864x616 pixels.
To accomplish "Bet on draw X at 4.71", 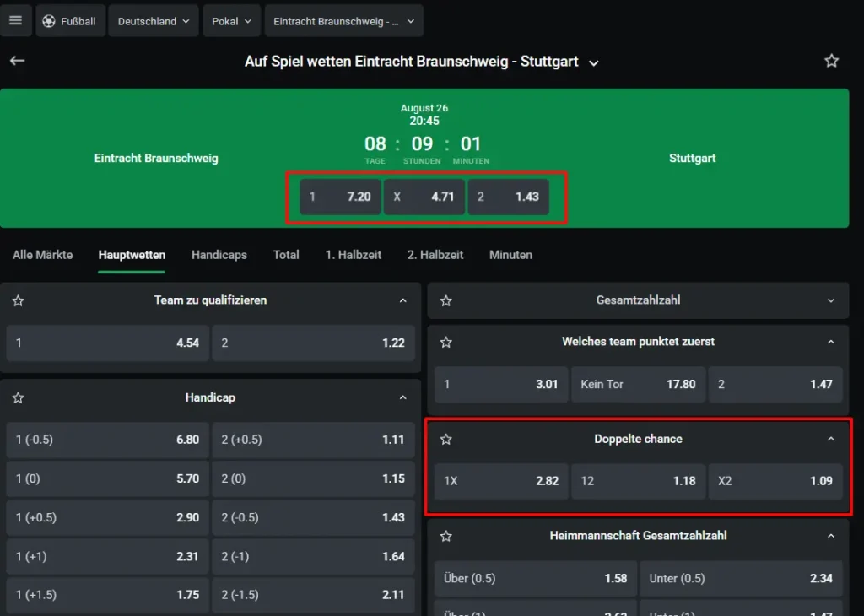I will pyautogui.click(x=424, y=197).
